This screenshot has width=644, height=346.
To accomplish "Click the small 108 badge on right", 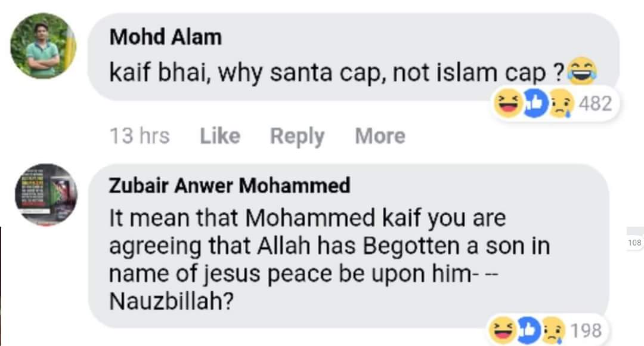I will [x=634, y=243].
